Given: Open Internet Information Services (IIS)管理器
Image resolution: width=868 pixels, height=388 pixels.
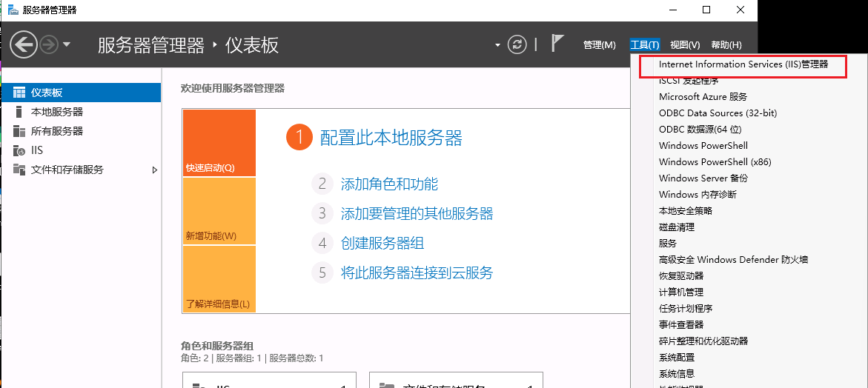Looking at the screenshot, I should tap(743, 64).
